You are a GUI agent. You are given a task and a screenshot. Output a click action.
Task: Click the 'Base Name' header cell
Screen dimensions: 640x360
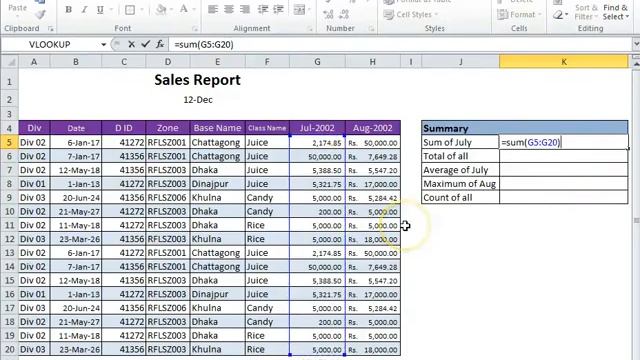tap(218, 128)
